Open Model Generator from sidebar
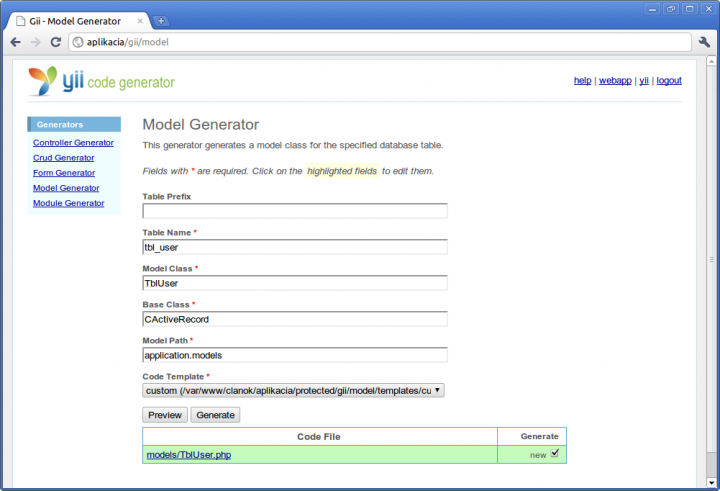 coord(66,188)
